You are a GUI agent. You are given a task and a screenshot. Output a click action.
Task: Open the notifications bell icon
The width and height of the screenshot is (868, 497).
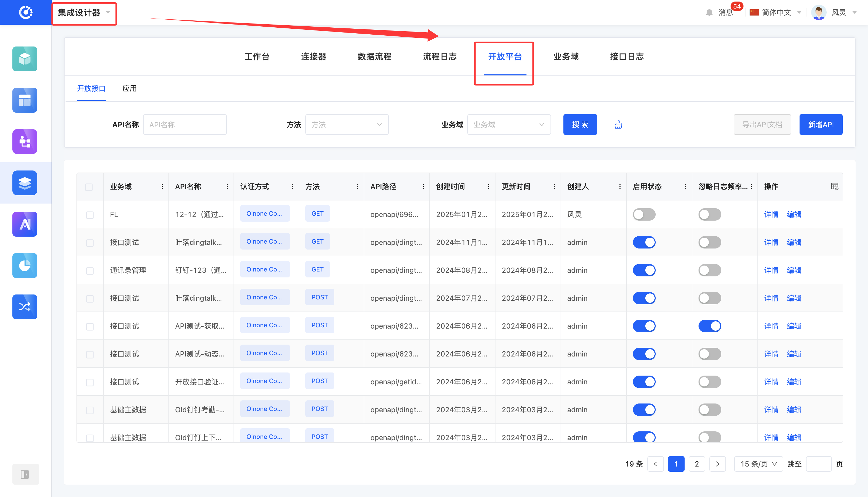click(x=709, y=13)
